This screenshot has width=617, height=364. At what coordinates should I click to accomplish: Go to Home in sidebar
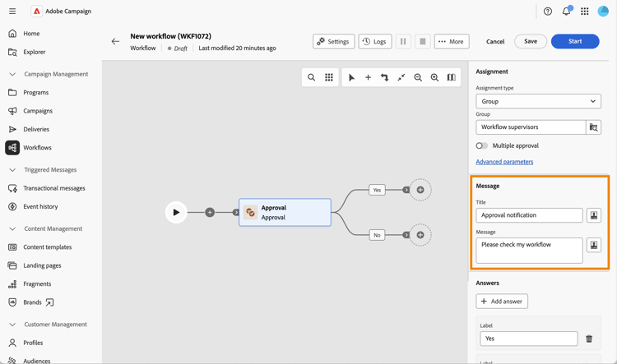click(31, 34)
